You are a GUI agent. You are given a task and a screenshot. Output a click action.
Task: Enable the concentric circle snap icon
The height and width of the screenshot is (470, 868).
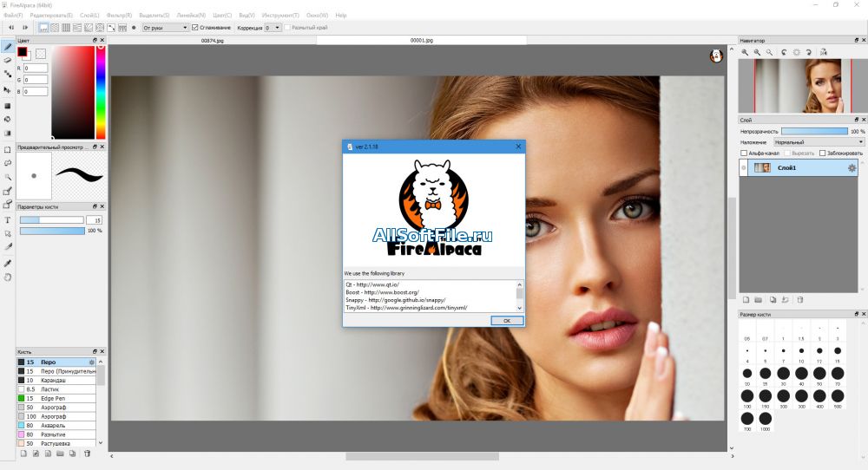click(x=100, y=27)
